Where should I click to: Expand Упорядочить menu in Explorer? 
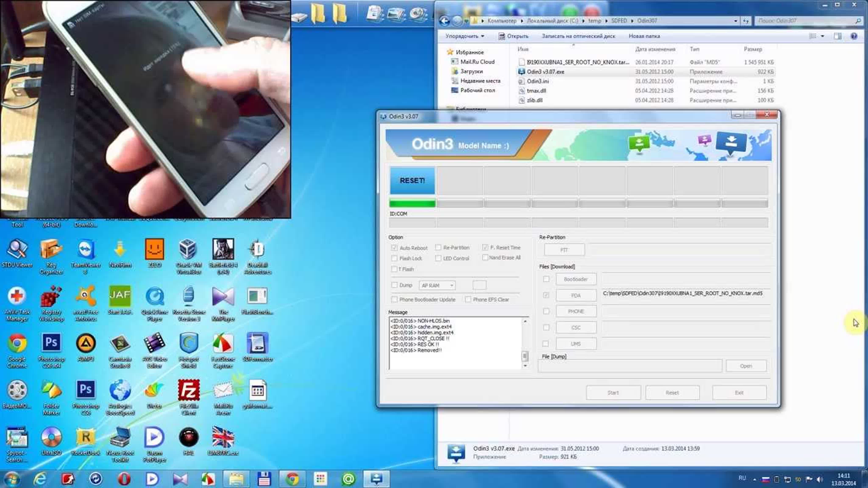point(465,36)
